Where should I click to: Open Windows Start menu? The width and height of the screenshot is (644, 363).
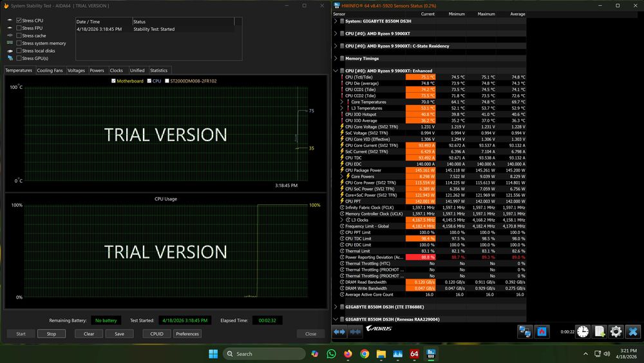(x=213, y=353)
